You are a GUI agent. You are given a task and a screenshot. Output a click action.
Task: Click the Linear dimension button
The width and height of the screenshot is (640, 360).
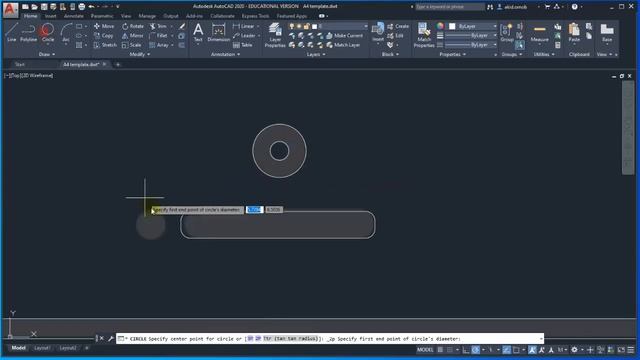(244, 26)
